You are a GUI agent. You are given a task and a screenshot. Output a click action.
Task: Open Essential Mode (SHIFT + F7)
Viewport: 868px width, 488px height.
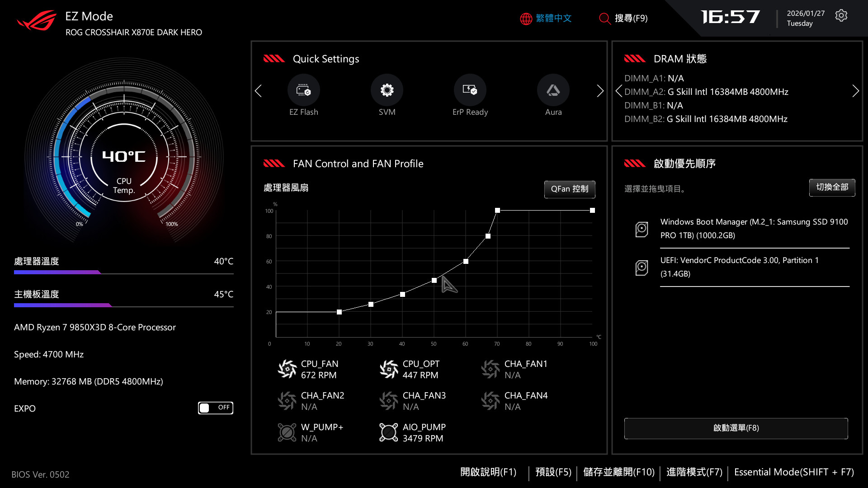[794, 472]
